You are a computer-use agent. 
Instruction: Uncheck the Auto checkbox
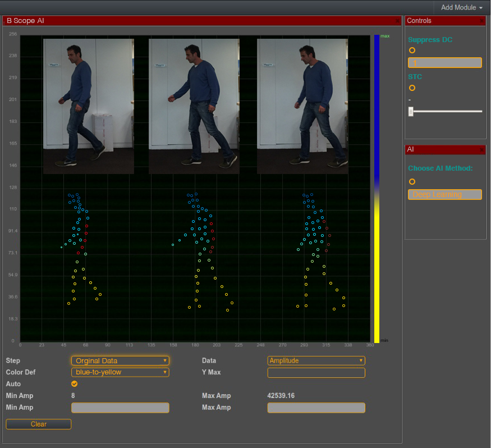click(74, 384)
